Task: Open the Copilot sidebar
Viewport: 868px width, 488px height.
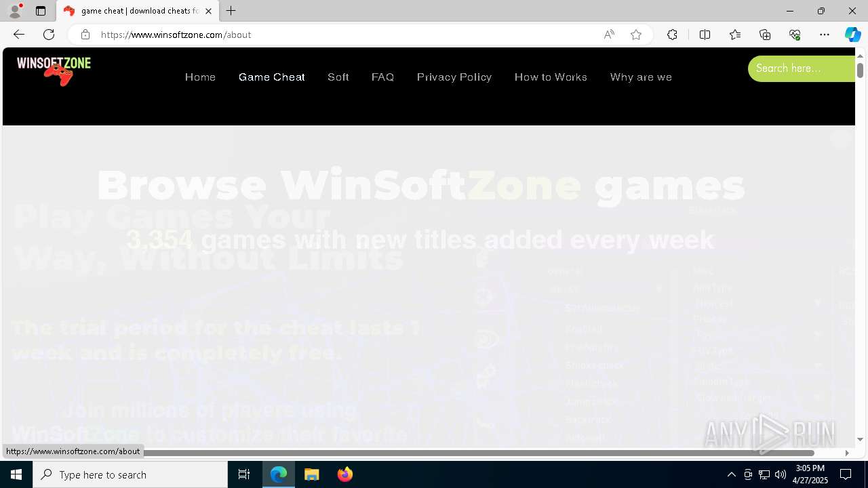Action: click(852, 35)
